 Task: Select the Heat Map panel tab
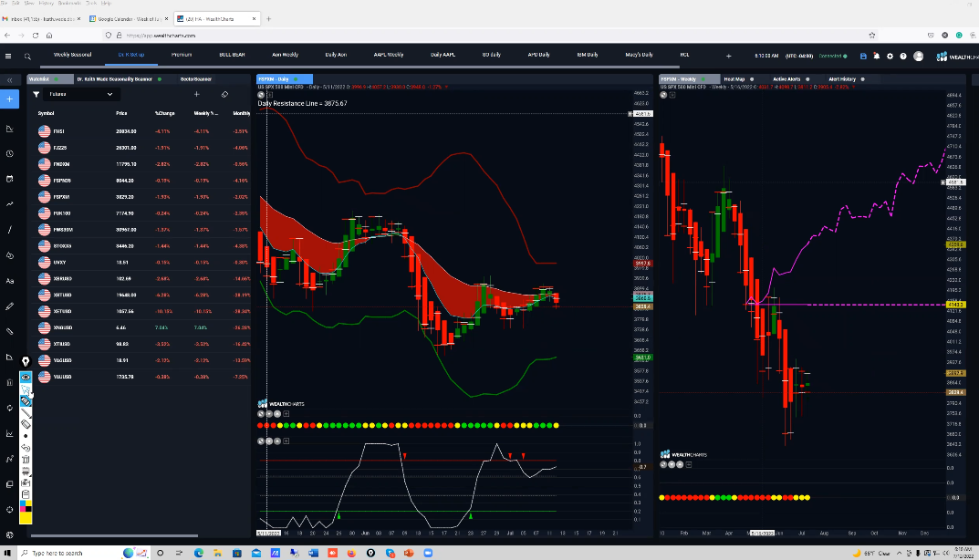[x=734, y=79]
